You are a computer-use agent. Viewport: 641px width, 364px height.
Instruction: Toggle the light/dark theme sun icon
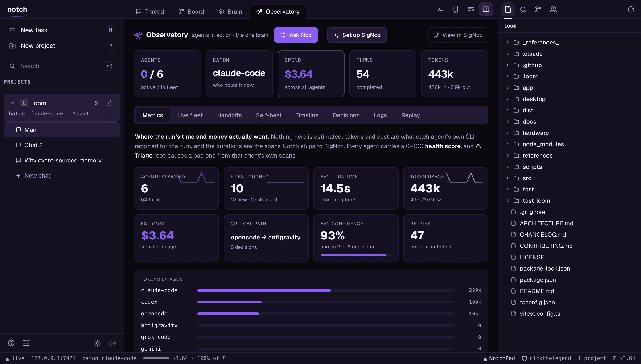click(x=98, y=343)
